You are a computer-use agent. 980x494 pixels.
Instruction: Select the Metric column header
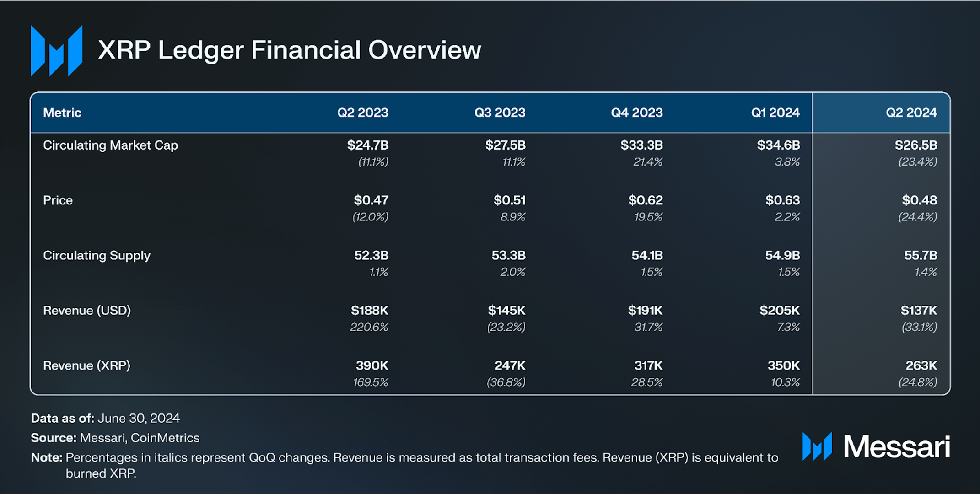click(x=62, y=113)
